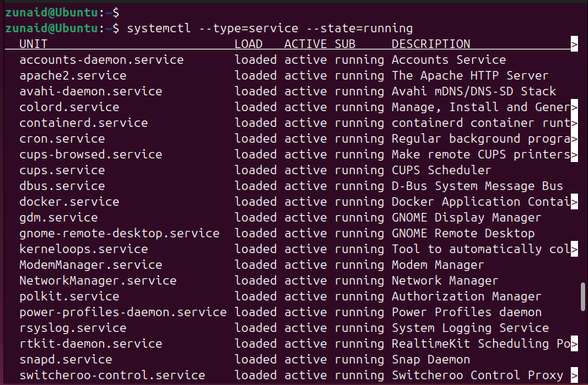Viewport: 588px width, 385px height.
Task: Click the truncation arrow on the cron.service row
Action: pyautogui.click(x=574, y=139)
